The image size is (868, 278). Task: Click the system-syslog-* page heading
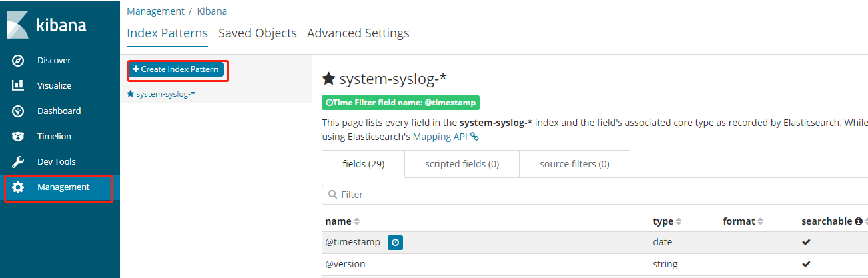coord(393,79)
